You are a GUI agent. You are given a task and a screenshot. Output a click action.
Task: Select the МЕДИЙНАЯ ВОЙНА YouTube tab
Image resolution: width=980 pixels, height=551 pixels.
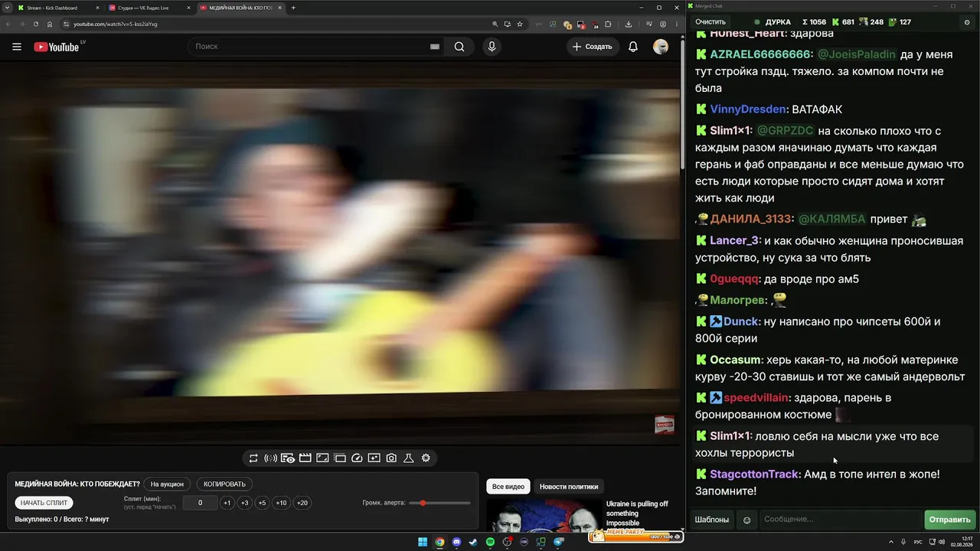pos(240,8)
